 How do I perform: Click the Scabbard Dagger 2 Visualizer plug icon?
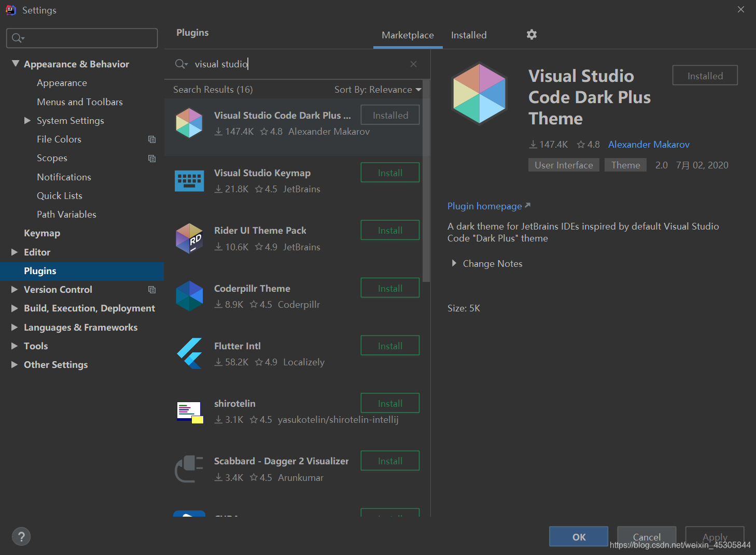pyautogui.click(x=189, y=469)
